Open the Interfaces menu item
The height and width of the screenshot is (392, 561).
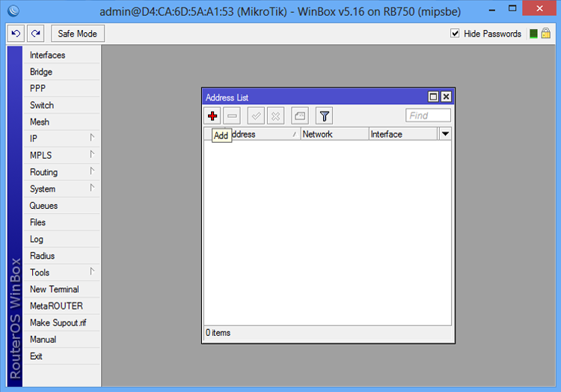pyautogui.click(x=61, y=55)
